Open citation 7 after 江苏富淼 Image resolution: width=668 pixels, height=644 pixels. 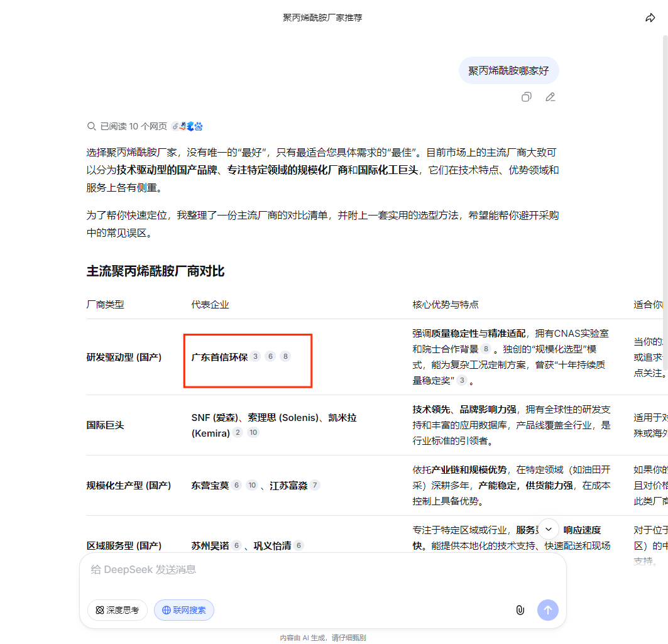pyautogui.click(x=315, y=485)
